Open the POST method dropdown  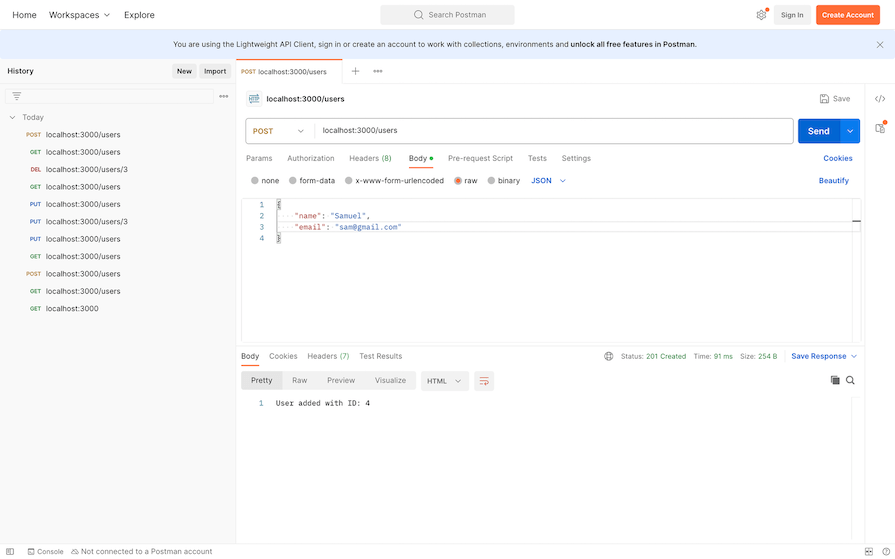point(279,131)
